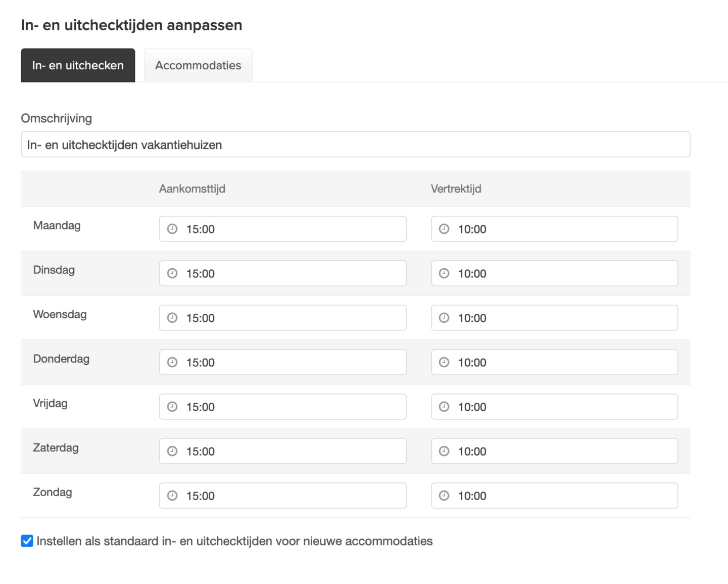
Task: Click the clock icon for Dinsdag departure
Action: 444,273
